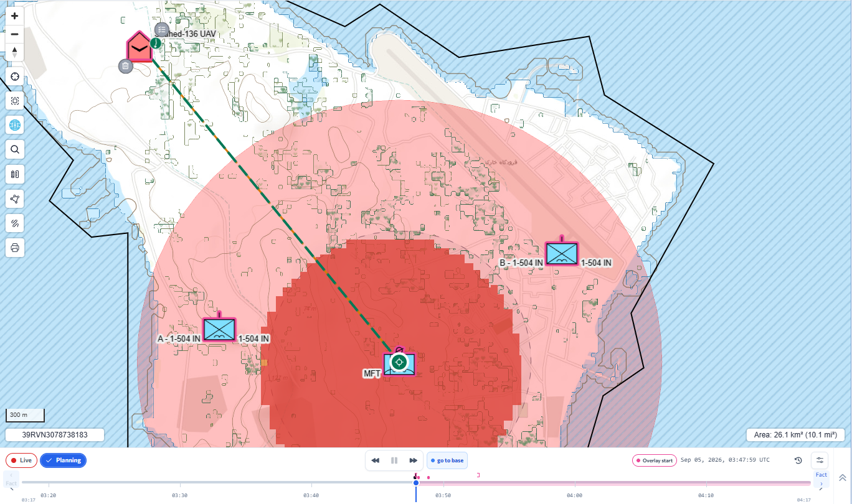Pause the timeline playback
This screenshot has width=852, height=504.
pos(394,460)
